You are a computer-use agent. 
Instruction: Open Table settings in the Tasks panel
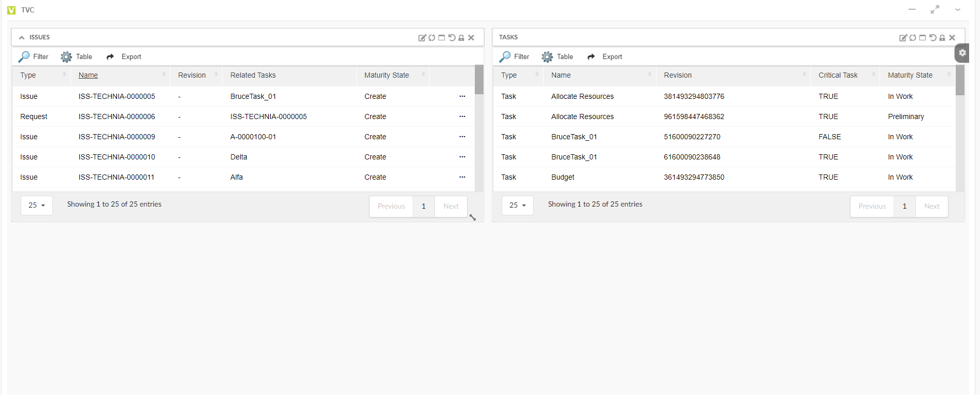coord(557,57)
